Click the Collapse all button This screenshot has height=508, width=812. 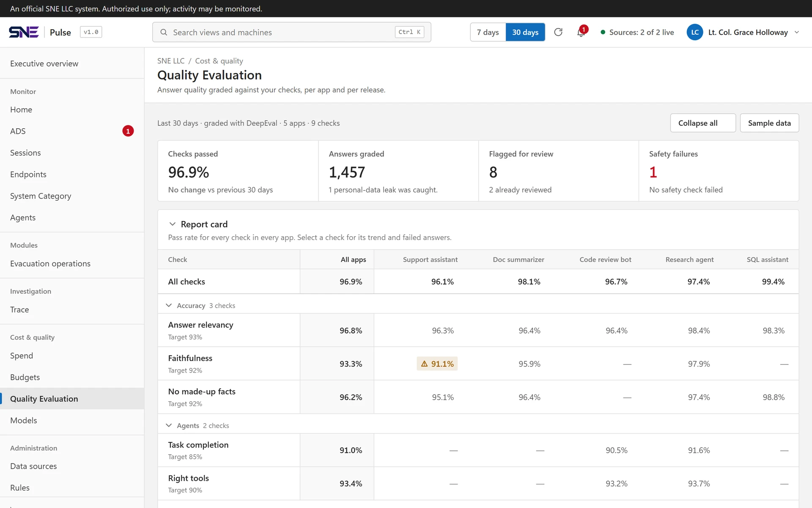point(703,123)
